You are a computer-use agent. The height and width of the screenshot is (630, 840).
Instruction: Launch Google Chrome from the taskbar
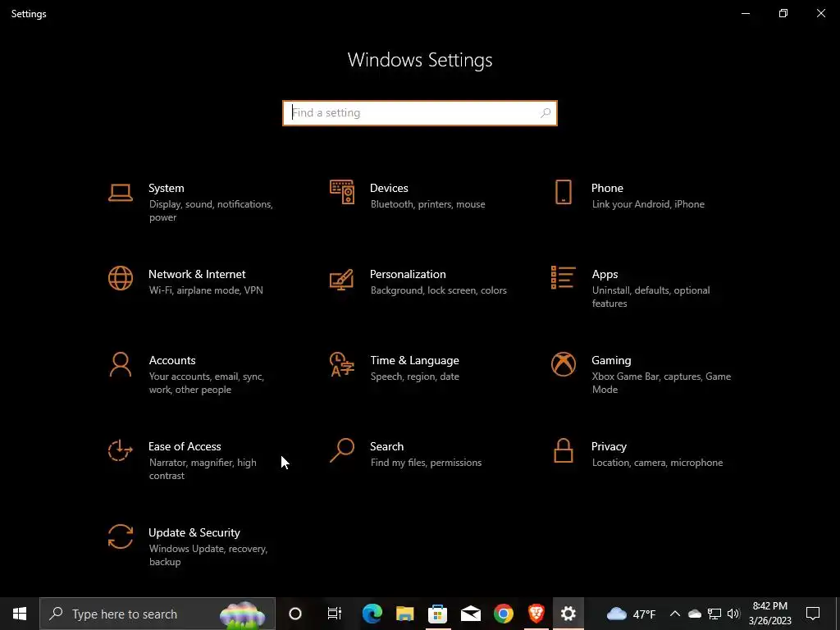[x=504, y=614]
